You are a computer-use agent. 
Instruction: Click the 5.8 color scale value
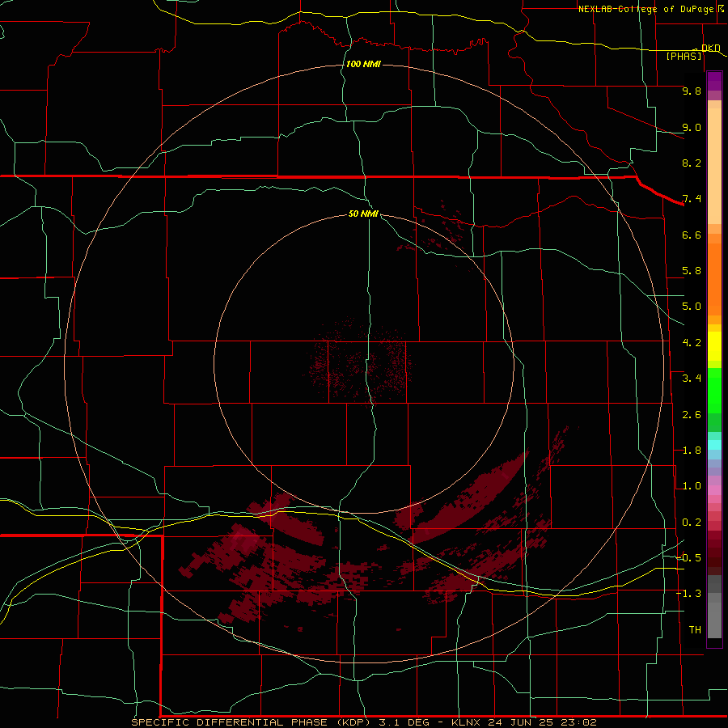click(x=692, y=271)
